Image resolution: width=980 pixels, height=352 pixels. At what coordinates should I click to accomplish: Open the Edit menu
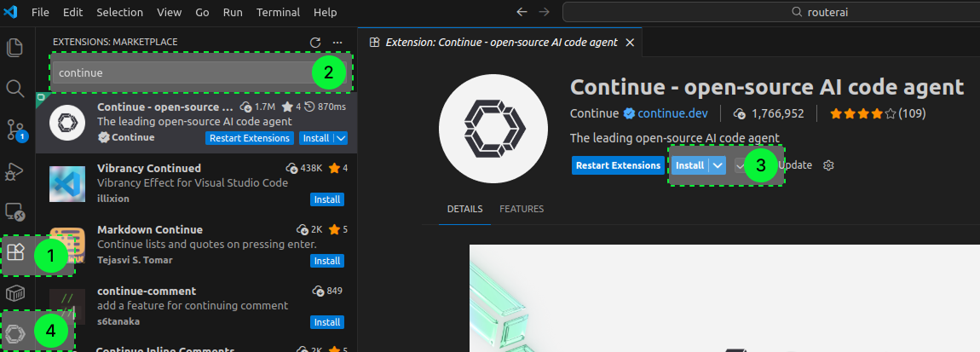pyautogui.click(x=72, y=12)
